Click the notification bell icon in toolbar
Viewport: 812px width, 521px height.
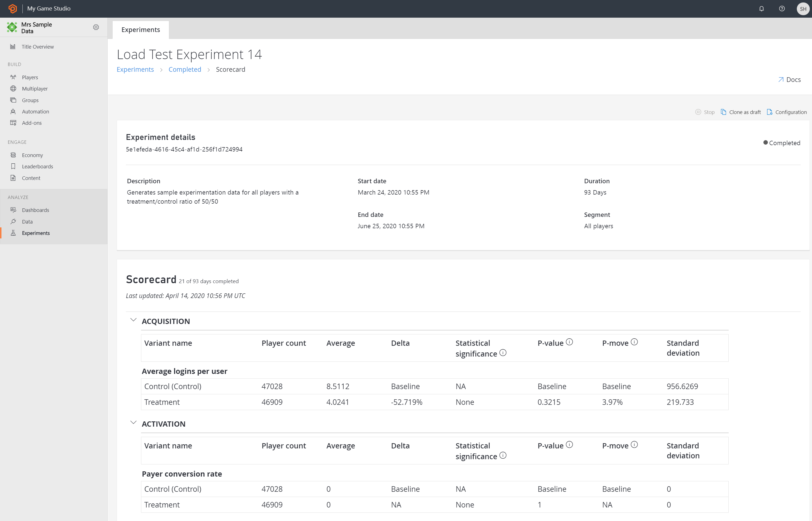[x=762, y=8]
